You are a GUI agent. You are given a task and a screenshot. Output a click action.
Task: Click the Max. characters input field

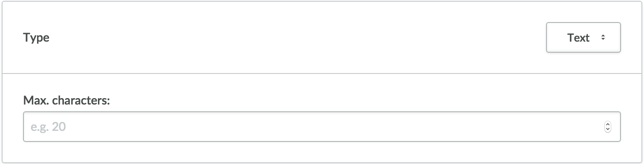point(322,127)
